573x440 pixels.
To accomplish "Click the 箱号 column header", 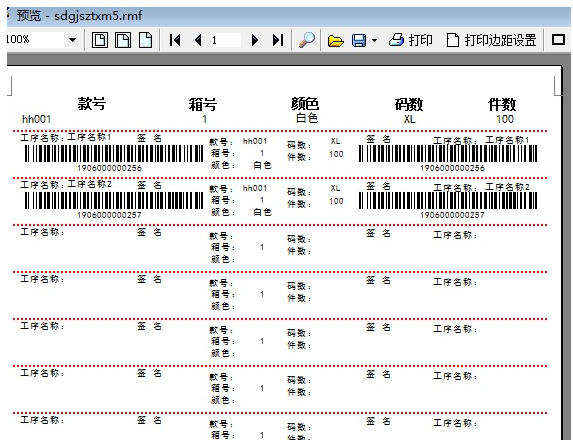I will [x=203, y=104].
